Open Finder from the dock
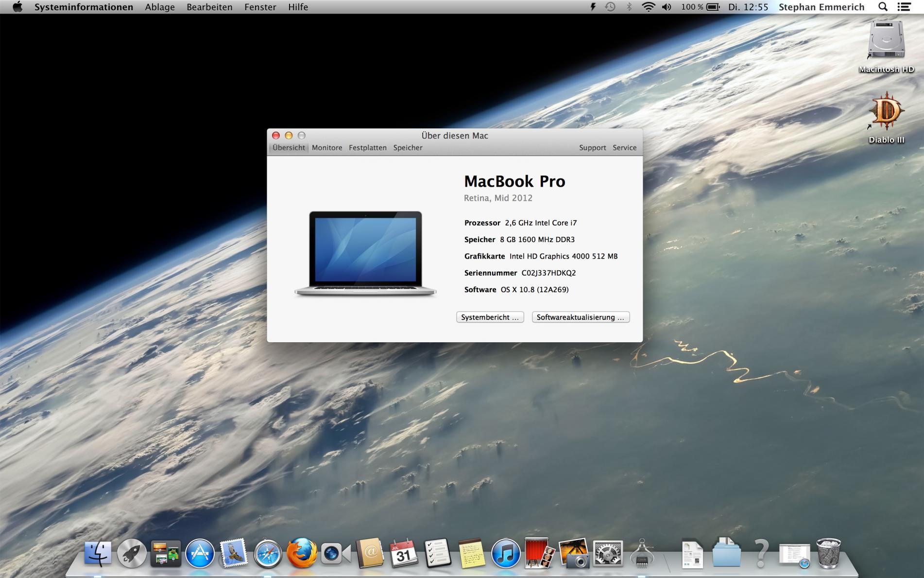The image size is (924, 578). pyautogui.click(x=98, y=553)
